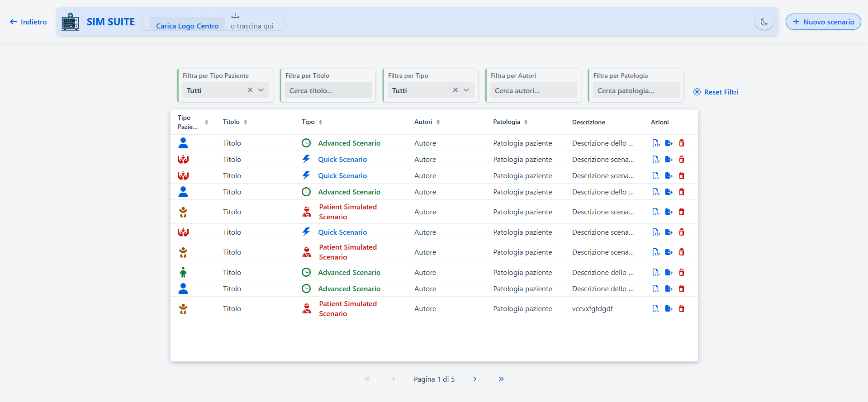Click the 'vccvxfgfdgdf' description cell
This screenshot has height=402, width=868.
click(593, 308)
